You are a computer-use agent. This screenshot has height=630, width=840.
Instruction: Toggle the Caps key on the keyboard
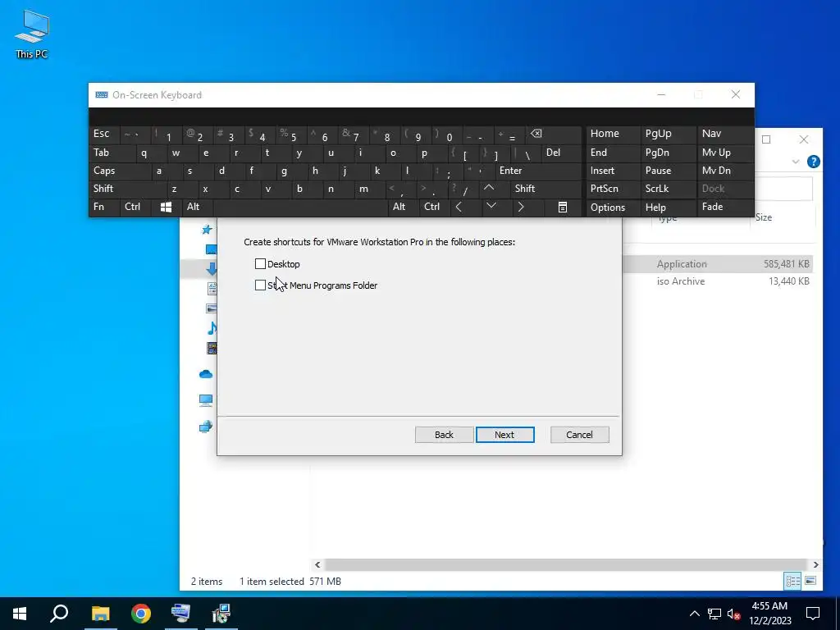[x=116, y=171]
